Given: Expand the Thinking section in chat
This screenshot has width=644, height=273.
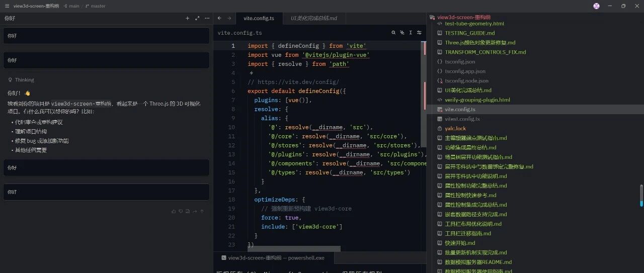Looking at the screenshot, I should pyautogui.click(x=21, y=80).
